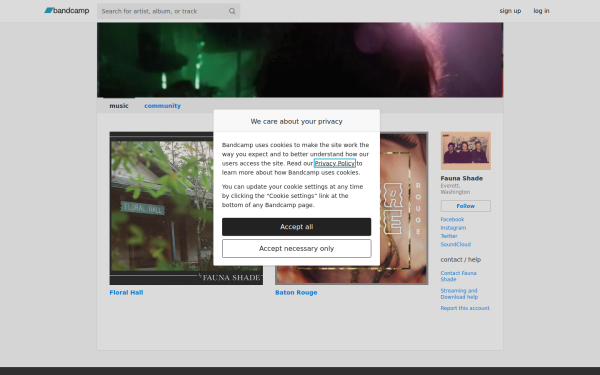This screenshot has height=375, width=600.
Task: Open the Baton Rouge title link
Action: (x=296, y=292)
